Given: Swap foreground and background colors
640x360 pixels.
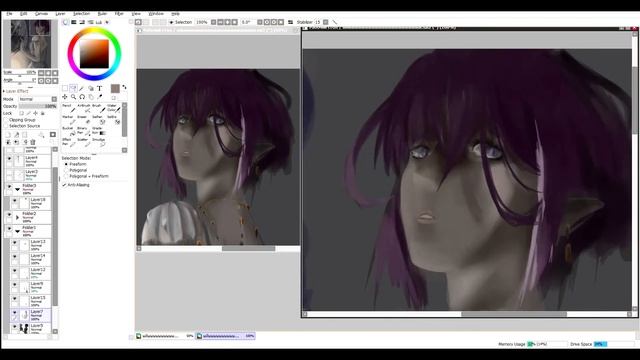Looking at the screenshot, I should pos(124,87).
